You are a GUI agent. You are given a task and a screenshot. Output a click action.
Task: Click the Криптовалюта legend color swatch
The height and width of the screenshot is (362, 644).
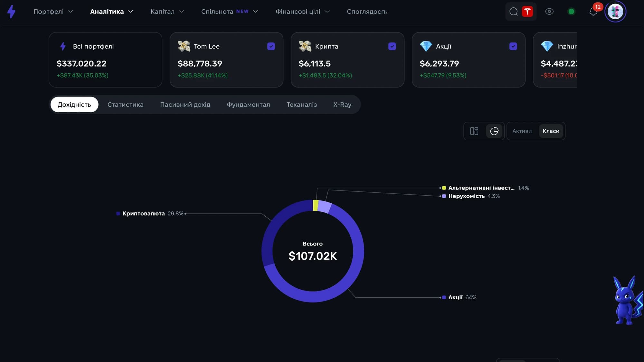[118, 214]
